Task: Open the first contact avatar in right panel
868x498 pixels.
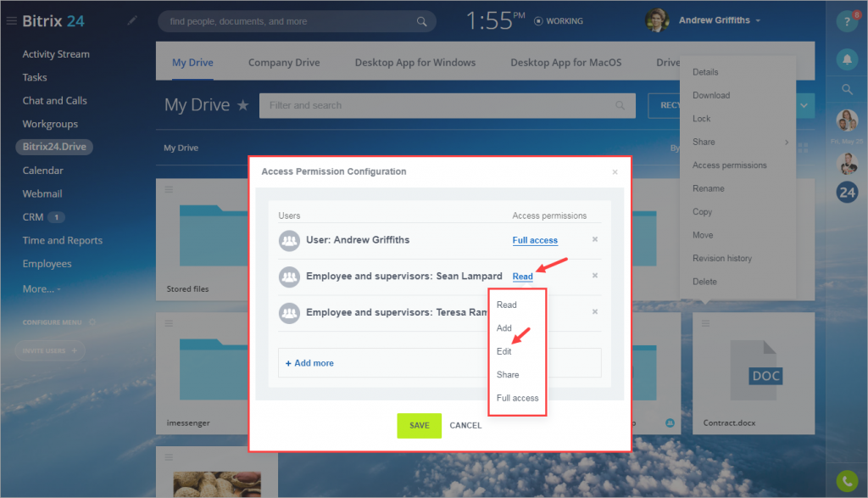Action: (x=847, y=120)
